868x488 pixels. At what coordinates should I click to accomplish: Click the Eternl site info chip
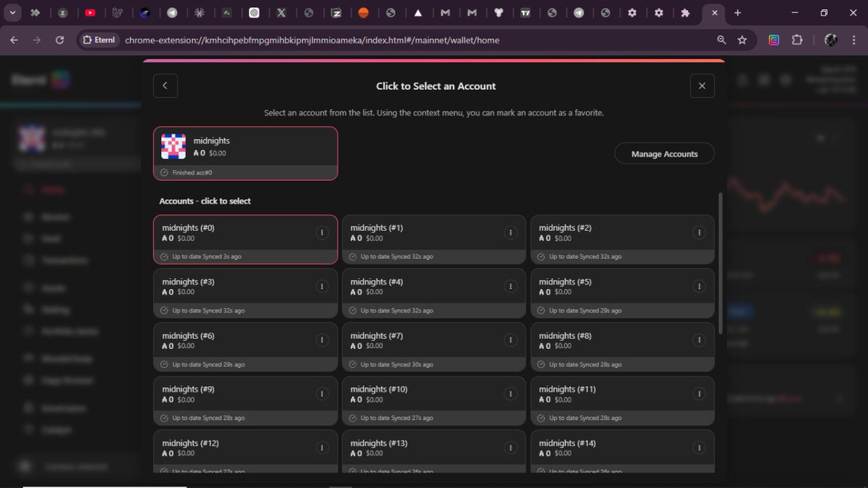pos(98,40)
